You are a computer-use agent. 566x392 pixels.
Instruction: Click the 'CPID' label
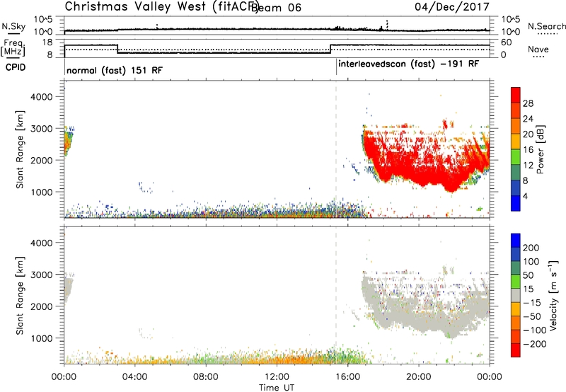(x=16, y=67)
